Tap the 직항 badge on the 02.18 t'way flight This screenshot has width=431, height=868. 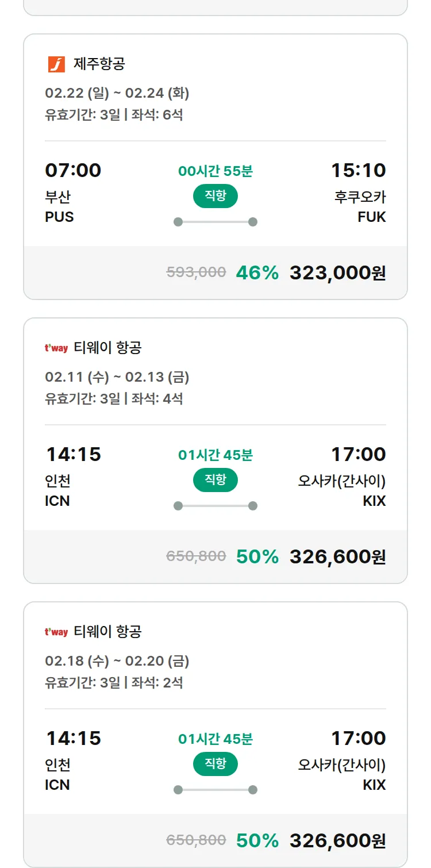[215, 764]
